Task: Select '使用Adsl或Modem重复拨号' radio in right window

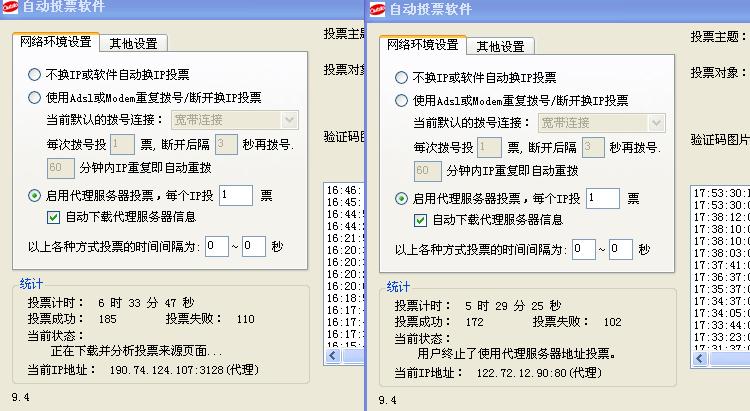Action: point(402,101)
